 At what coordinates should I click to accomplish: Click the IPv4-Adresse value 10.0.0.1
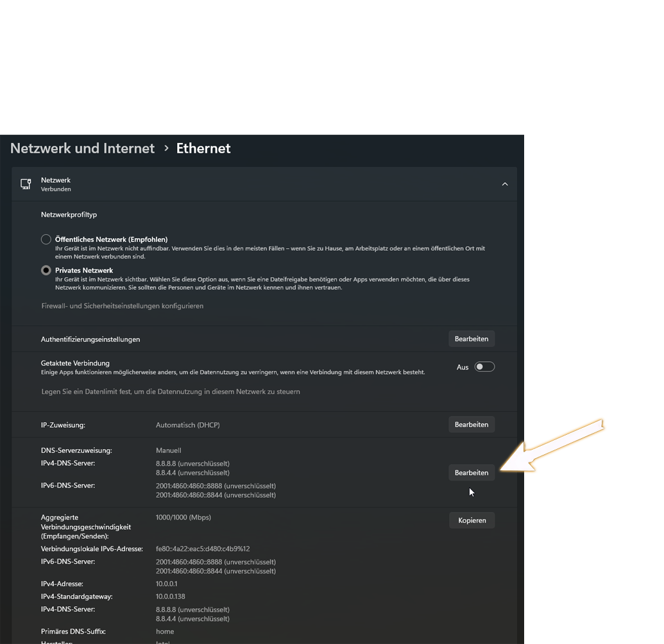[x=167, y=584]
